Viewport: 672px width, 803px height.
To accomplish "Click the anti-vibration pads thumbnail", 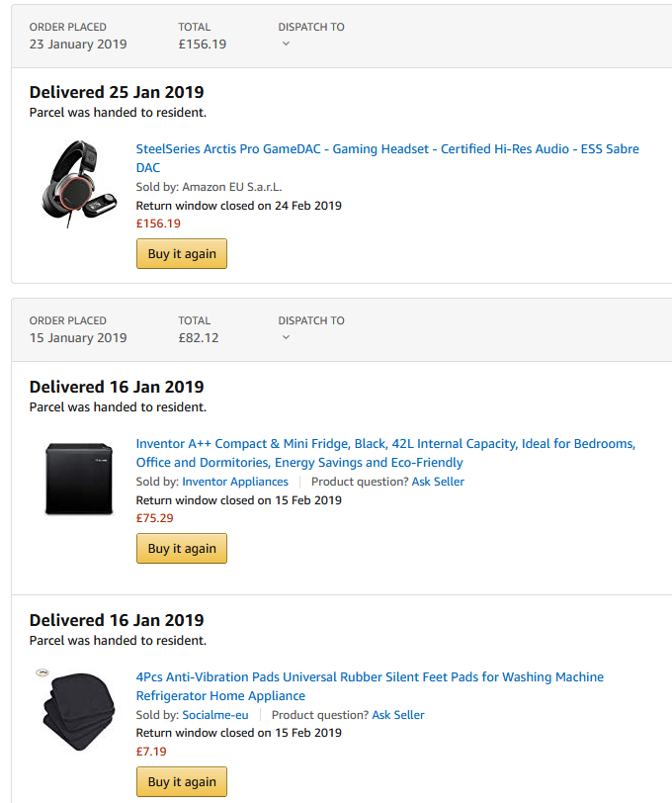I will click(x=79, y=712).
